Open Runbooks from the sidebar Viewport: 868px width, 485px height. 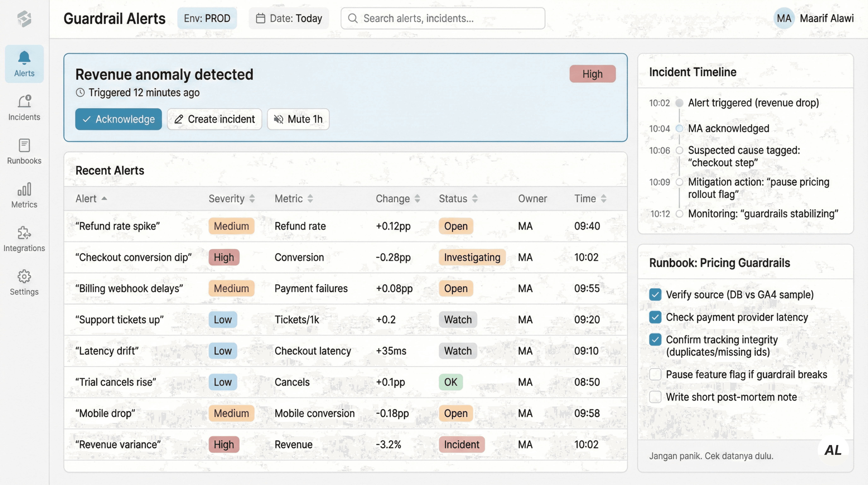24,145
